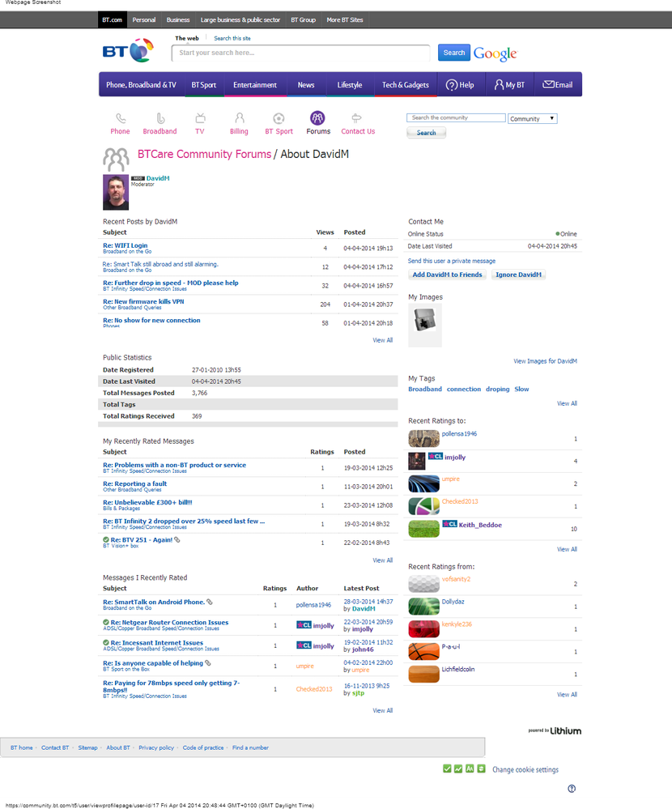The image size is (672, 809).
Task: Open the Sitemap footer link
Action: point(87,747)
